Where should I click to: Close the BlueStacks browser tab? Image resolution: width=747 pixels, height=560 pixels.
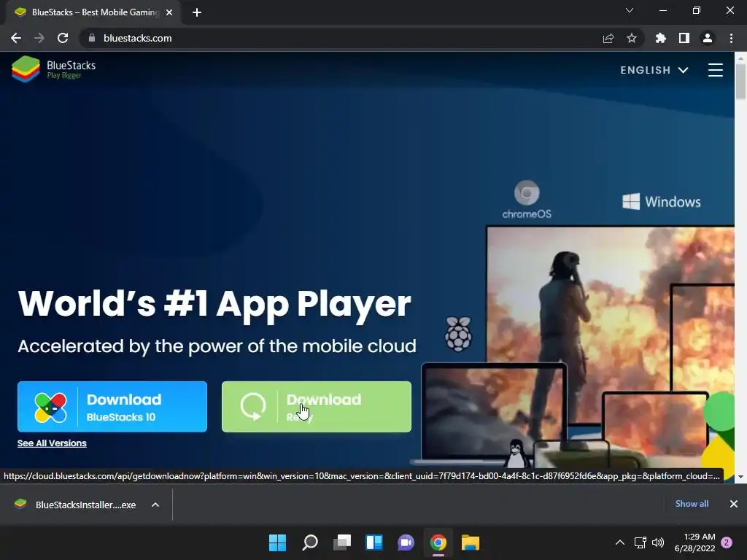169,12
